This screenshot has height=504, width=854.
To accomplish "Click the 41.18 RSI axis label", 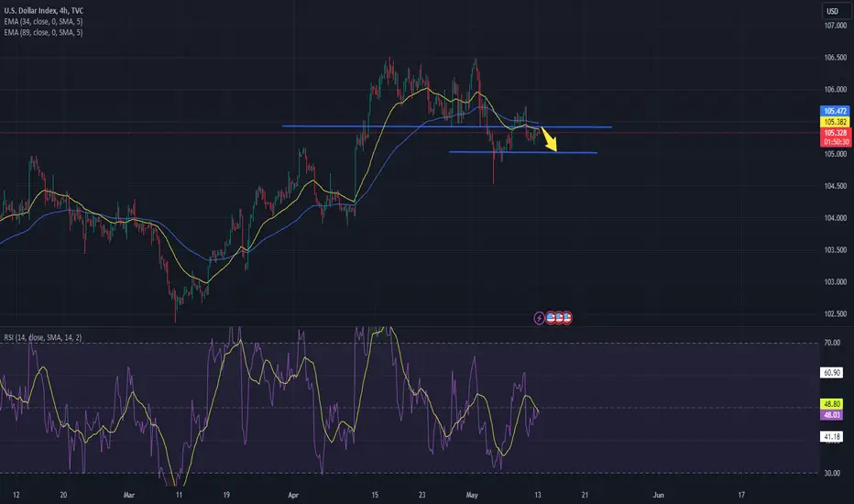I will pyautogui.click(x=832, y=437).
